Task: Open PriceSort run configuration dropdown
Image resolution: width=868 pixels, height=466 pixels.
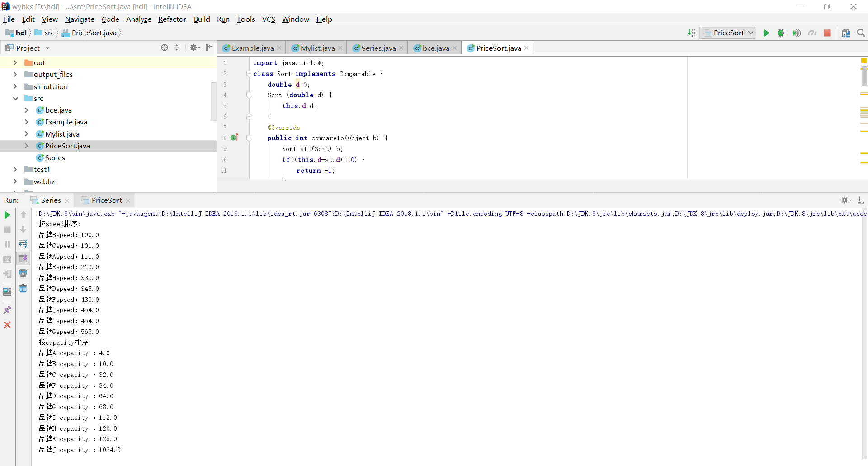Action: pyautogui.click(x=728, y=33)
